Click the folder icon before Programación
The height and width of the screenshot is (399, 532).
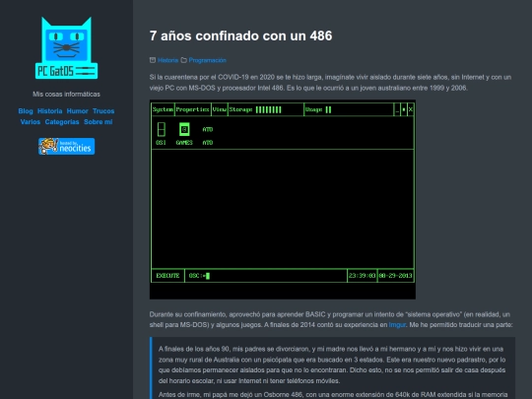(x=184, y=60)
